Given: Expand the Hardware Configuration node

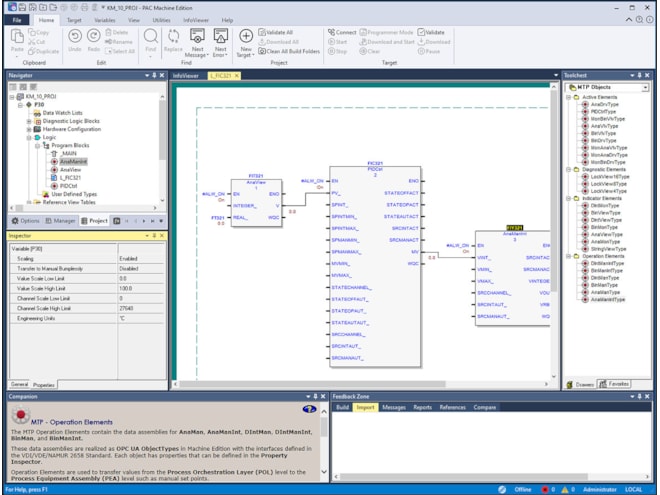Looking at the screenshot, I should tap(29, 129).
